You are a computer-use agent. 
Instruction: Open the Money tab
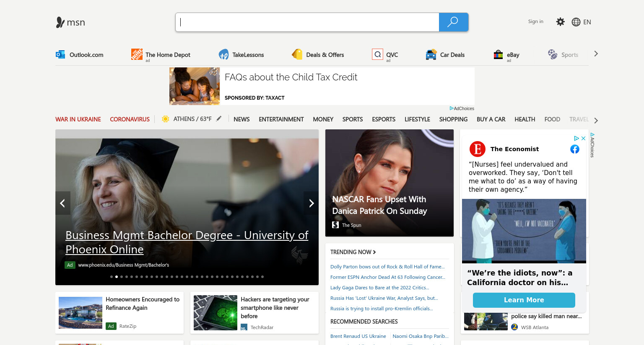pyautogui.click(x=323, y=119)
